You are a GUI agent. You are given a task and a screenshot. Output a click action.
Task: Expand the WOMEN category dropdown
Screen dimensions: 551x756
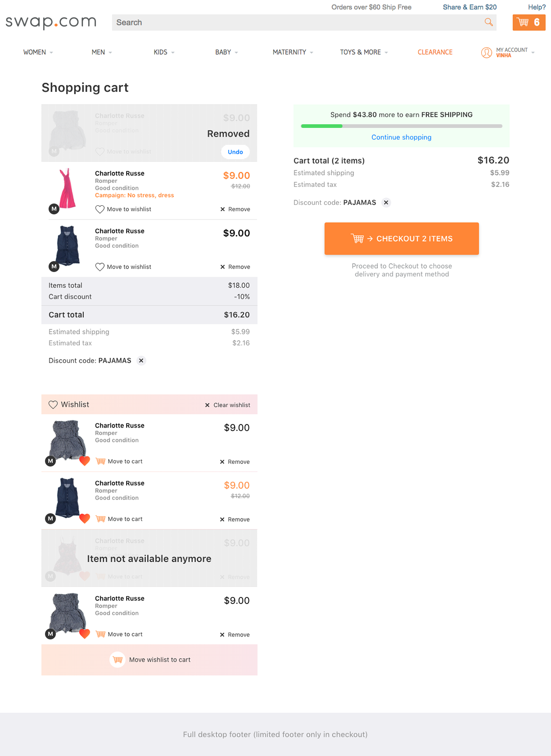[x=38, y=52]
